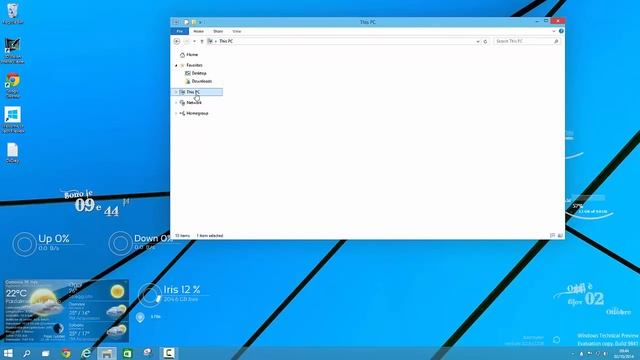
Task: Select Network in the navigation pane
Action: click(194, 103)
